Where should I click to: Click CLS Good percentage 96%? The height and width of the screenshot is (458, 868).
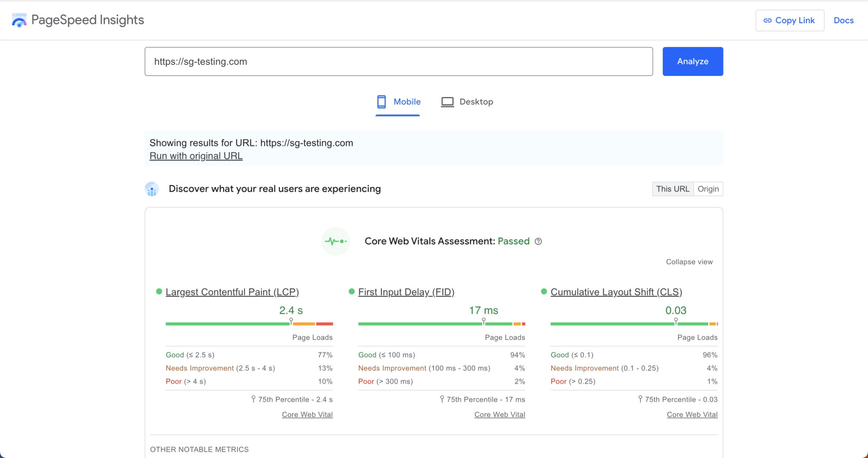(710, 355)
